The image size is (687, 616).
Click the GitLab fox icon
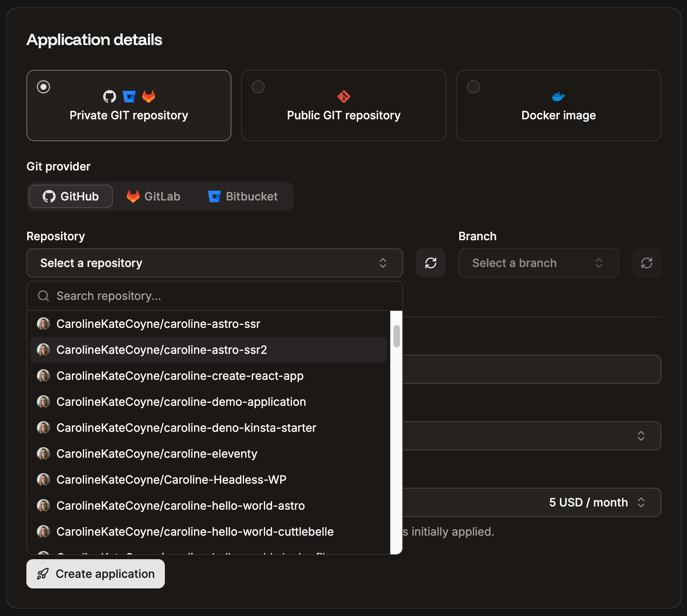(133, 196)
